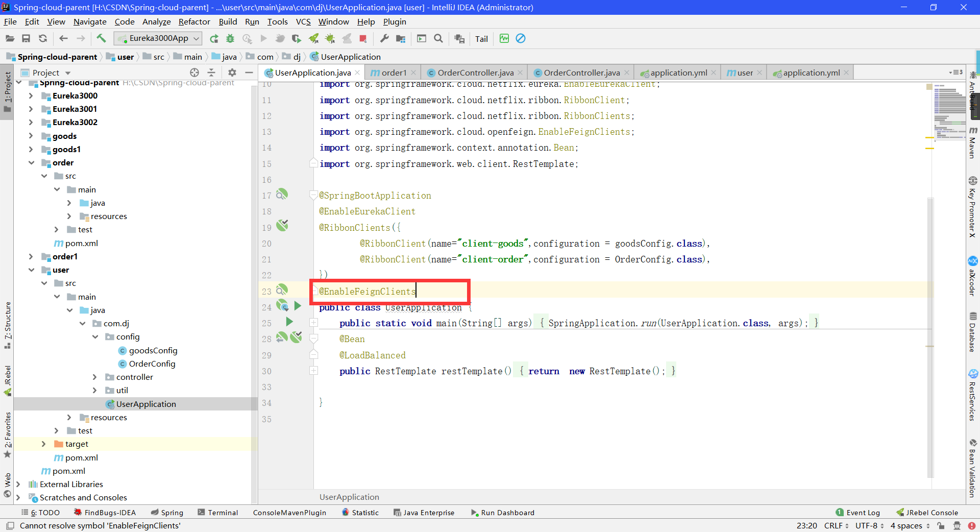
Task: Open the Maven side panel
Action: (973, 142)
